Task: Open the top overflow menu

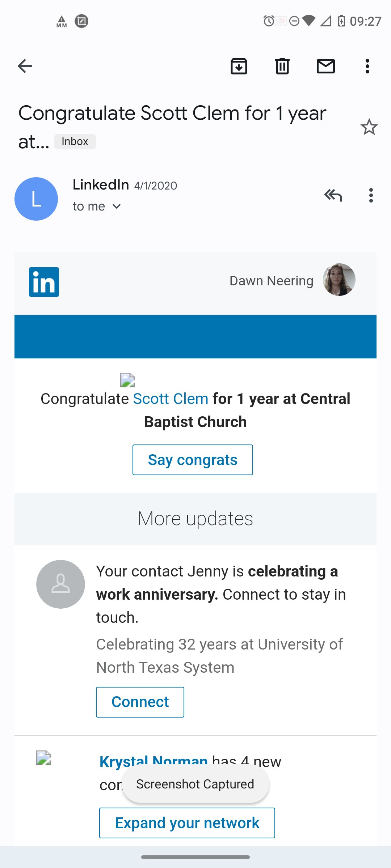Action: tap(367, 66)
